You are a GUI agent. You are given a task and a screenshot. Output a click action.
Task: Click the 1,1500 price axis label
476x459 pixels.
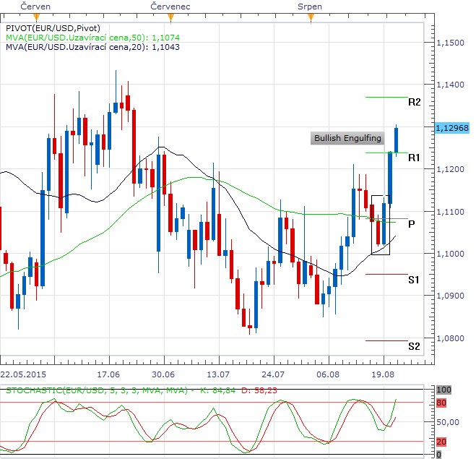(x=451, y=43)
